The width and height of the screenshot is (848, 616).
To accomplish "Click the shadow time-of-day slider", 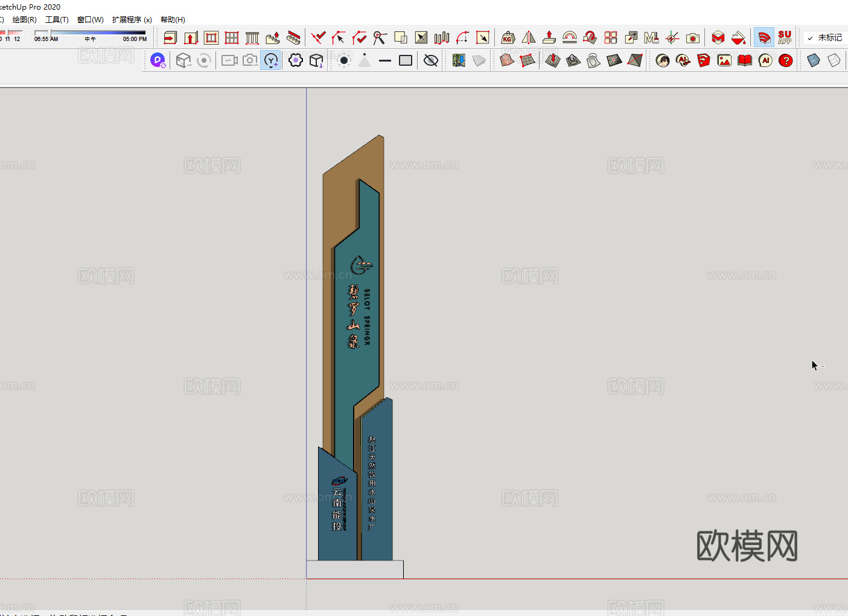I will tap(90, 33).
